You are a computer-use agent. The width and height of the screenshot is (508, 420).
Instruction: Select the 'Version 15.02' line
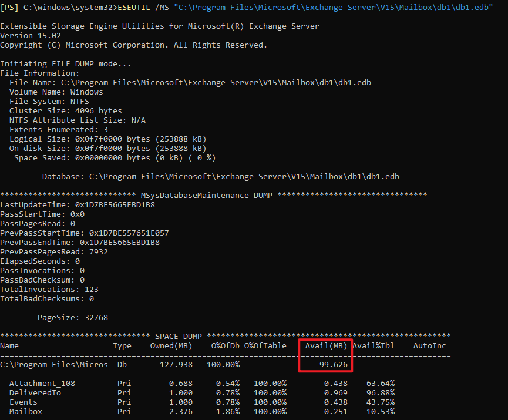tap(31, 36)
